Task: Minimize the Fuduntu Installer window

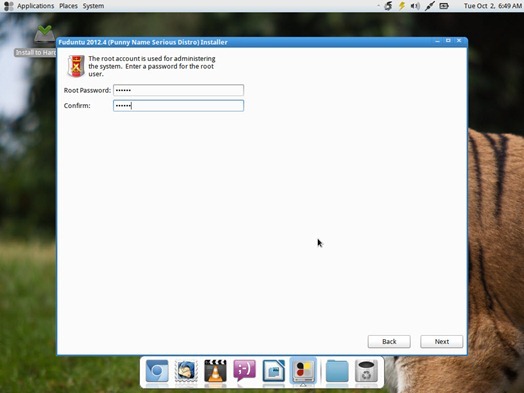Action: (437, 41)
